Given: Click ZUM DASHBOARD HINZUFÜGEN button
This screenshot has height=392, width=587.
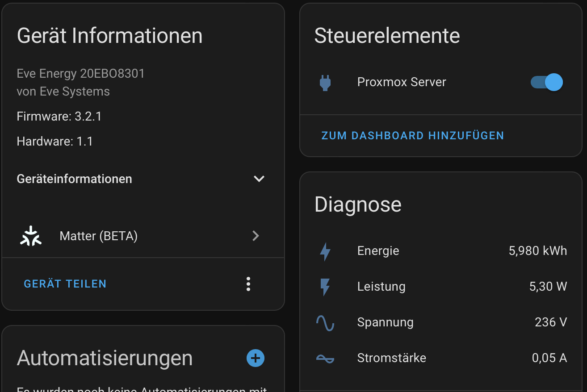Looking at the screenshot, I should point(413,136).
